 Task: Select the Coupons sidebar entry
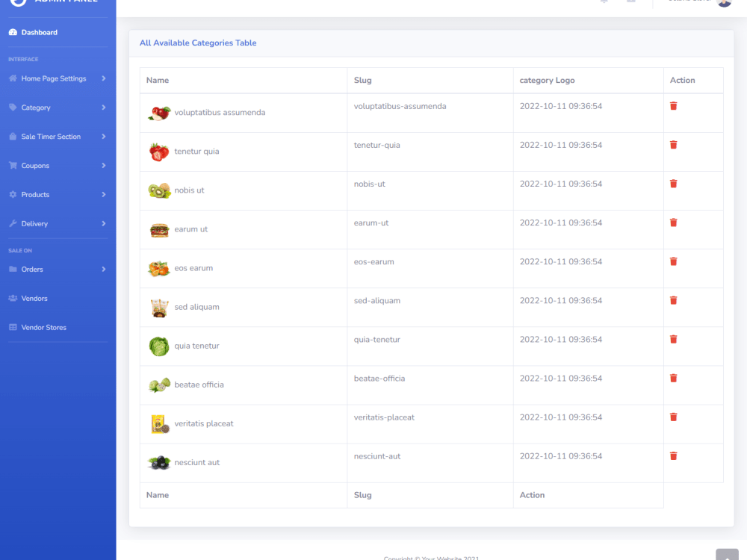58,165
